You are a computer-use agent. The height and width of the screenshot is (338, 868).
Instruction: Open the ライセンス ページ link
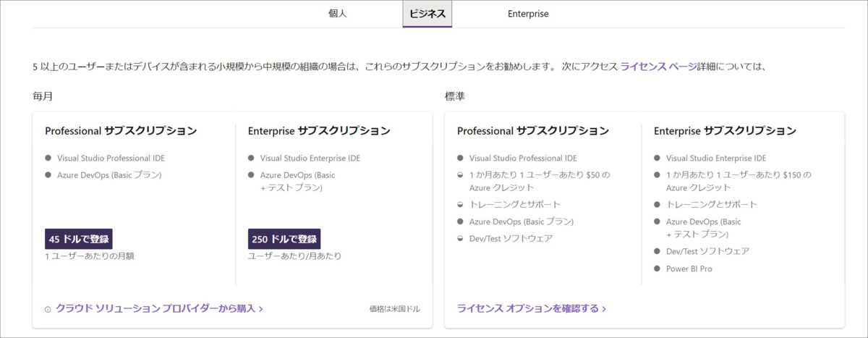click(x=658, y=67)
